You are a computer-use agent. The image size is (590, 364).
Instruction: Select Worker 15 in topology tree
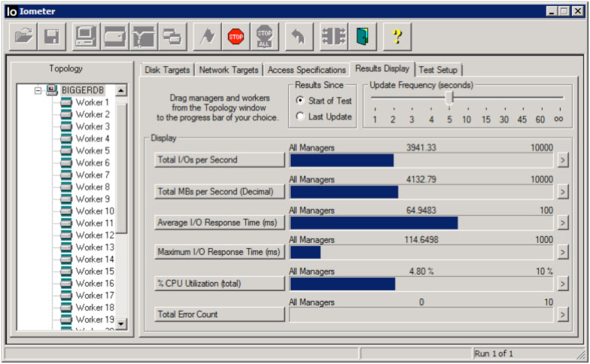pos(95,271)
